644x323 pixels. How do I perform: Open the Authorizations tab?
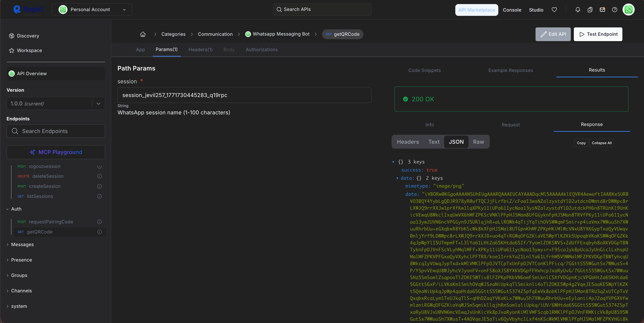click(261, 49)
